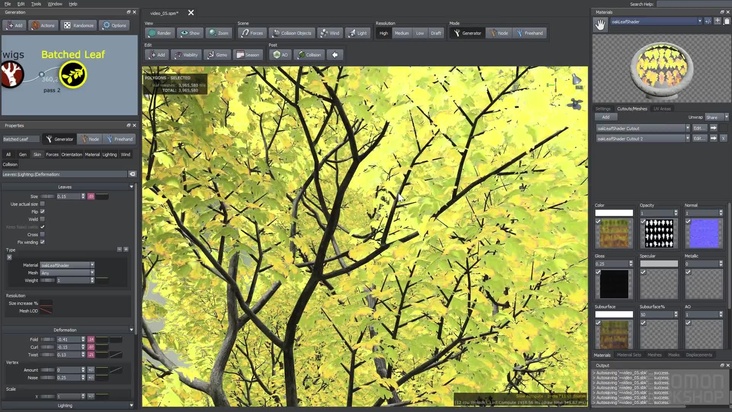Open the Forces scene tool
The height and width of the screenshot is (412, 732).
click(x=252, y=33)
